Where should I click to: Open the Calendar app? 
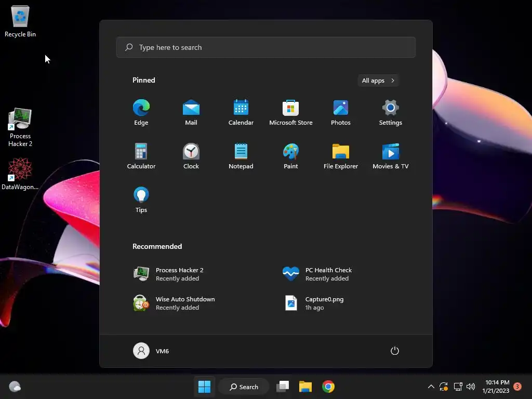pyautogui.click(x=241, y=112)
